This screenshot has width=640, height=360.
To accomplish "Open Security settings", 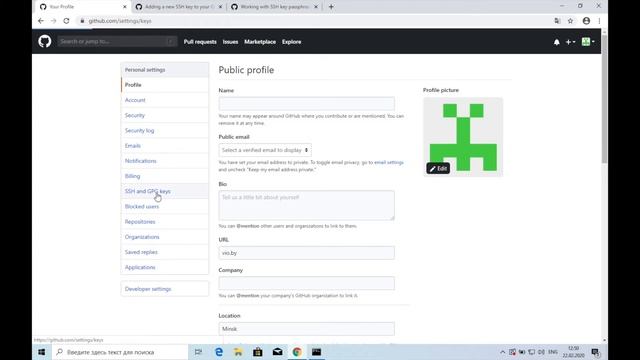I will [x=165, y=115].
